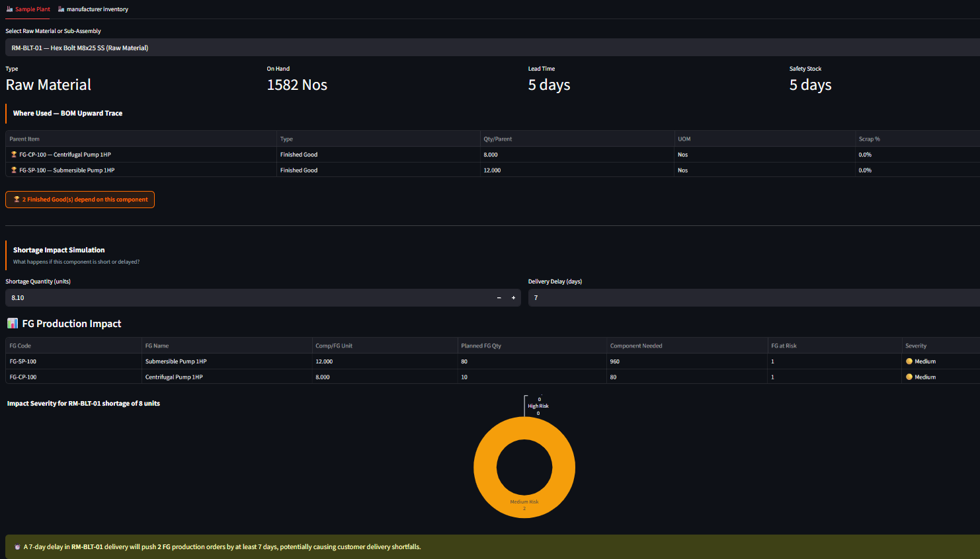Viewport: 980px width, 559px height.
Task: Click the orange Medium dot for FG-SP-100
Action: 909,361
